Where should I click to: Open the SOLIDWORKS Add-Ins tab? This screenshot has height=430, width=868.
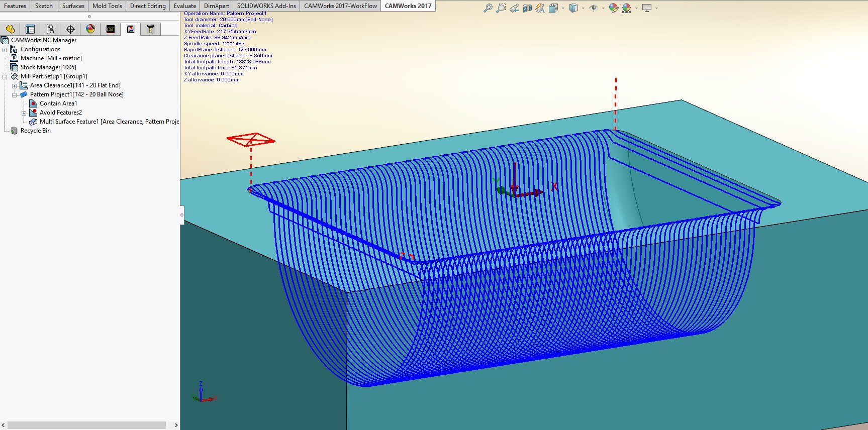click(266, 6)
